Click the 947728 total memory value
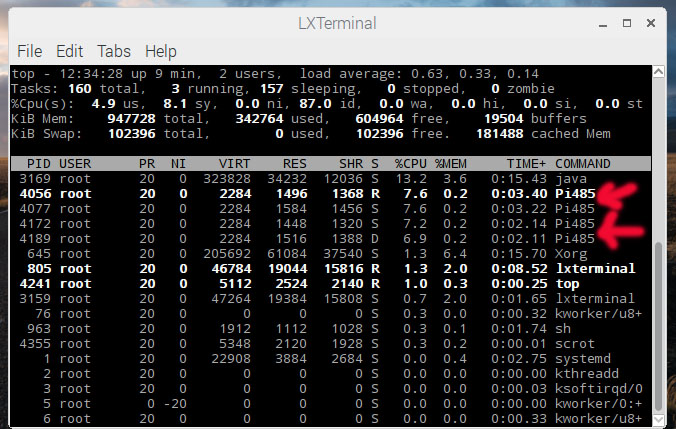Viewport: 676px width, 429px height. click(131, 119)
